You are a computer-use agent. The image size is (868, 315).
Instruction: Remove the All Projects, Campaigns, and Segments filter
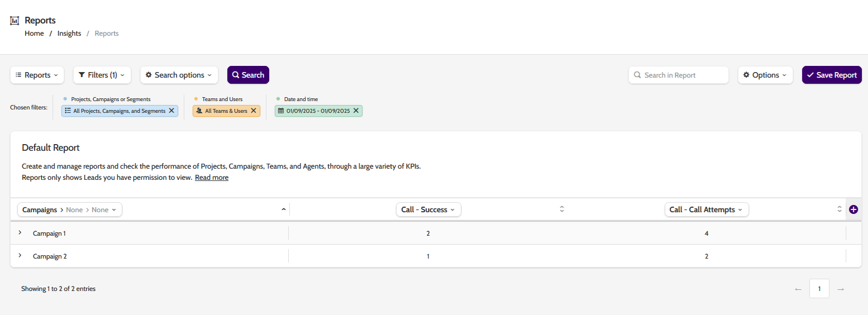(171, 111)
